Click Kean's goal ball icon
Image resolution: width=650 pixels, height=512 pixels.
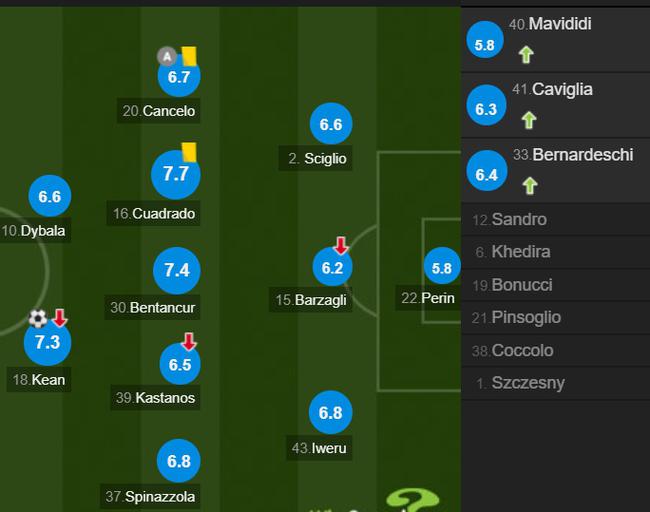pyautogui.click(x=38, y=319)
